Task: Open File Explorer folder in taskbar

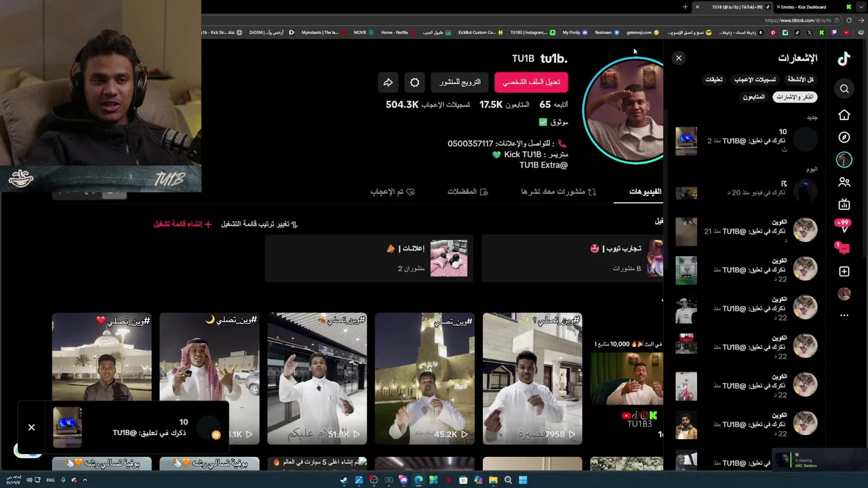Action: click(493, 480)
